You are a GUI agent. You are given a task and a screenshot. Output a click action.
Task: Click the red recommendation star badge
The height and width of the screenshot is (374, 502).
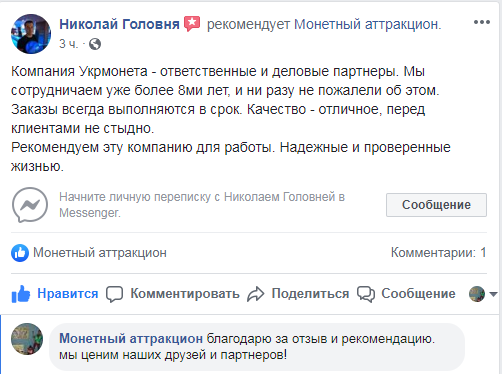click(x=192, y=24)
